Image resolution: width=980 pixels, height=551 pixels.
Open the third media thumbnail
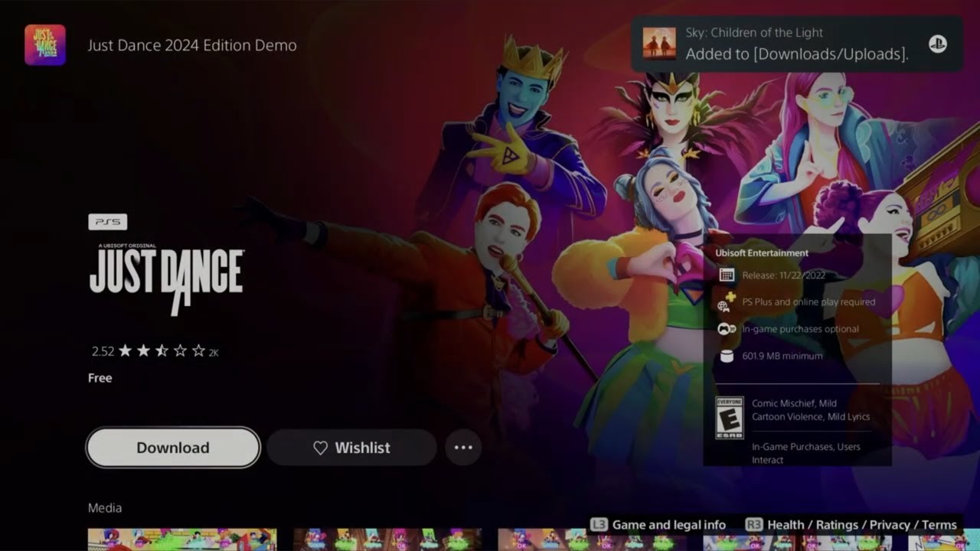pos(593,540)
